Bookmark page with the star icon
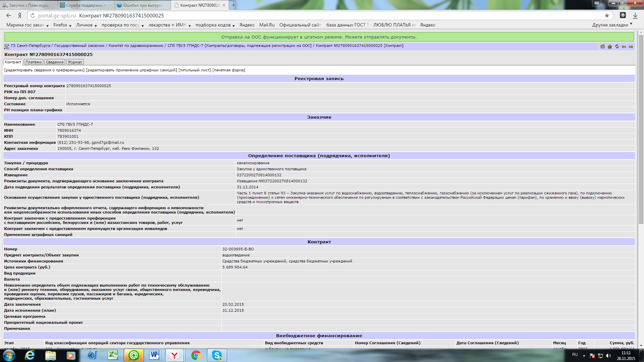 coord(607,15)
